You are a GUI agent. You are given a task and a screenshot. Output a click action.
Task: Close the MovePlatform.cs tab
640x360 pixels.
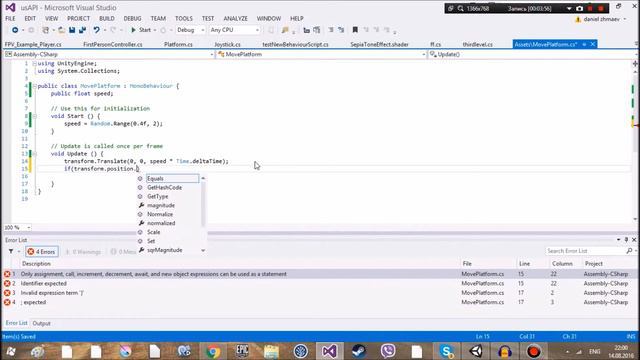pos(593,44)
